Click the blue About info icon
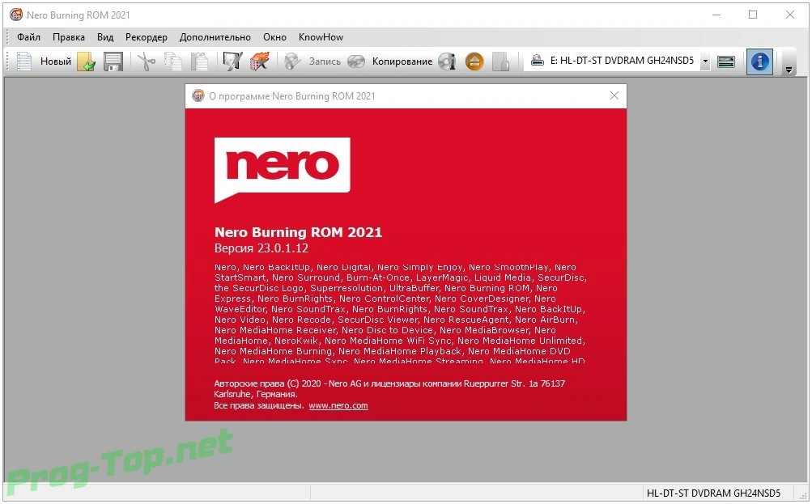The width and height of the screenshot is (812, 504). (x=759, y=61)
